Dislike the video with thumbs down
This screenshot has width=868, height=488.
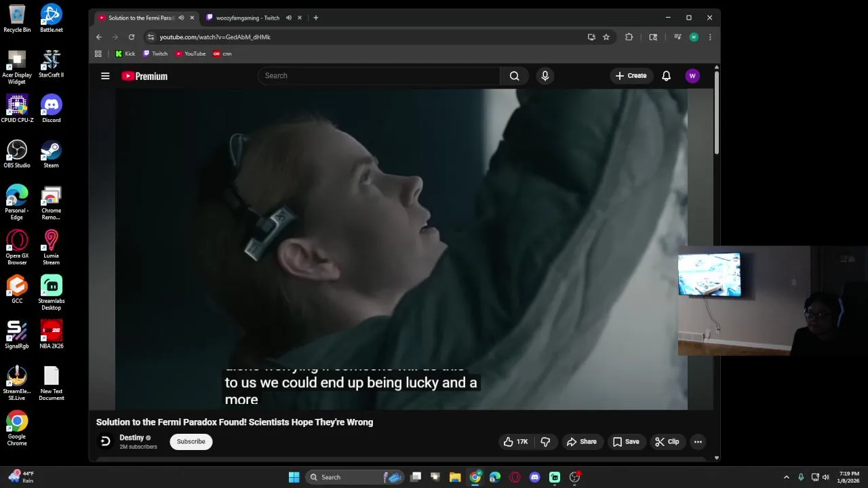pyautogui.click(x=545, y=442)
